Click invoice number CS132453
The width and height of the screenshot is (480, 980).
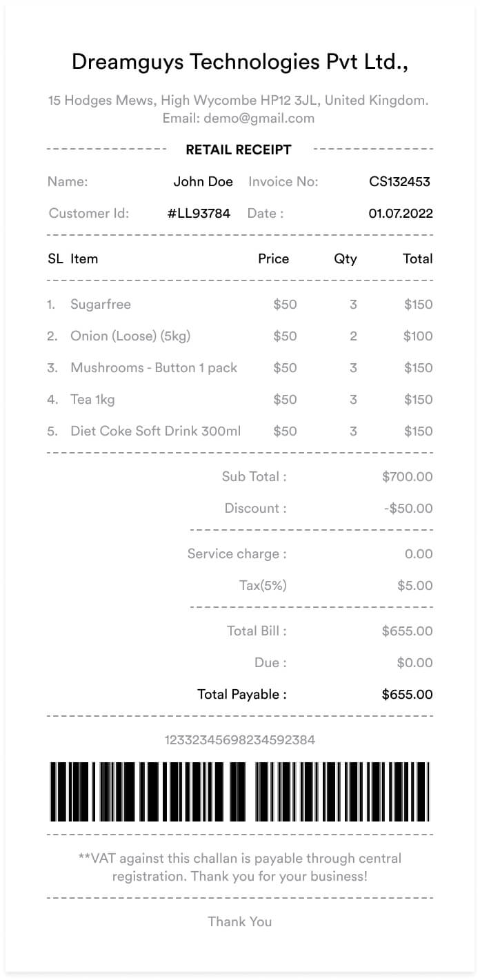[x=399, y=182]
